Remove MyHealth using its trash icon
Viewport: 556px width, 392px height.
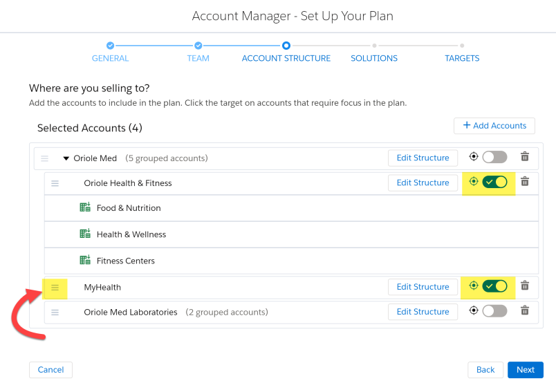coord(525,286)
